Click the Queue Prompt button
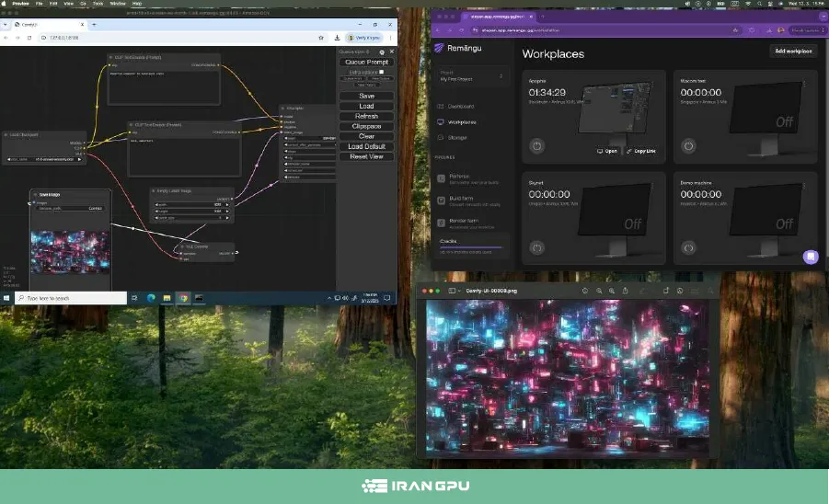Screen dimensions: 829x504 [366, 63]
